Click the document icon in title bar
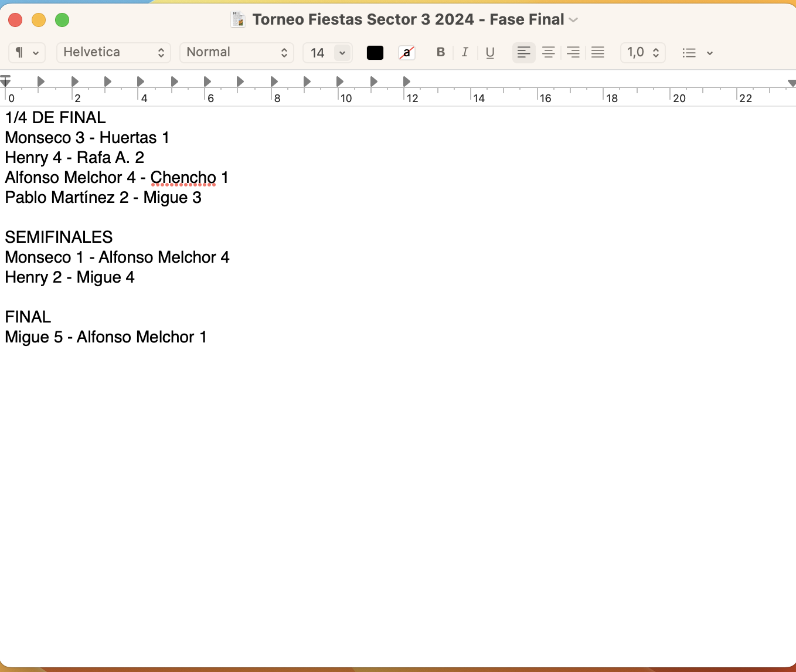Screen dimensions: 796x672 tap(238, 19)
